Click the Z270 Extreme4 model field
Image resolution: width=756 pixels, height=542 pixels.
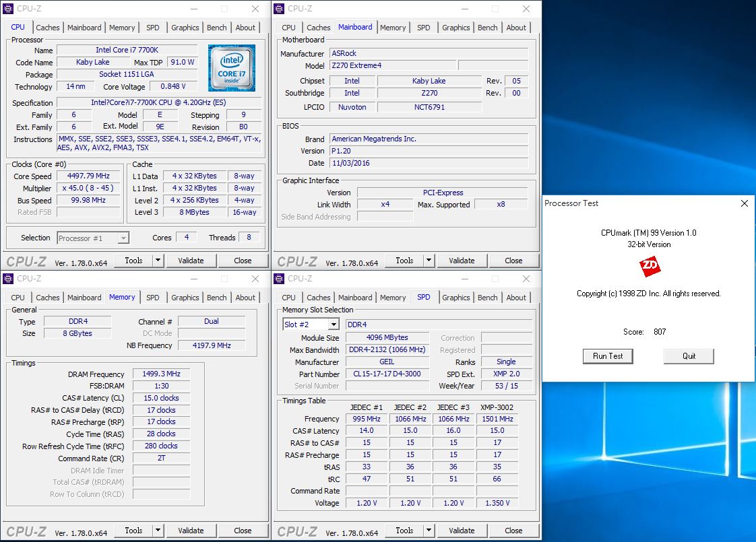pos(392,65)
